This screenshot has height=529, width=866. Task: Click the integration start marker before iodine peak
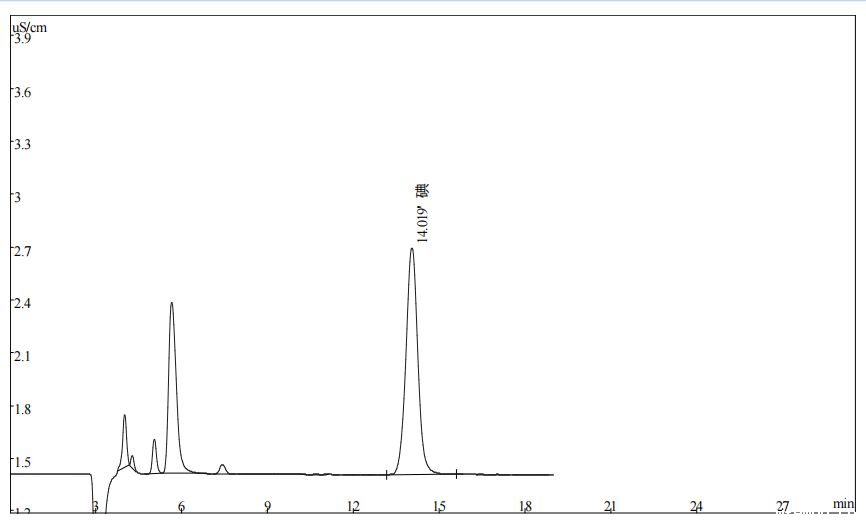coord(387,474)
